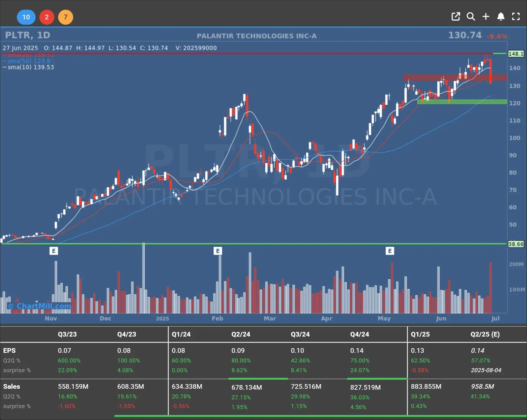527x420 pixels.
Task: Click the -9.4% change value
Action: pyautogui.click(x=497, y=37)
